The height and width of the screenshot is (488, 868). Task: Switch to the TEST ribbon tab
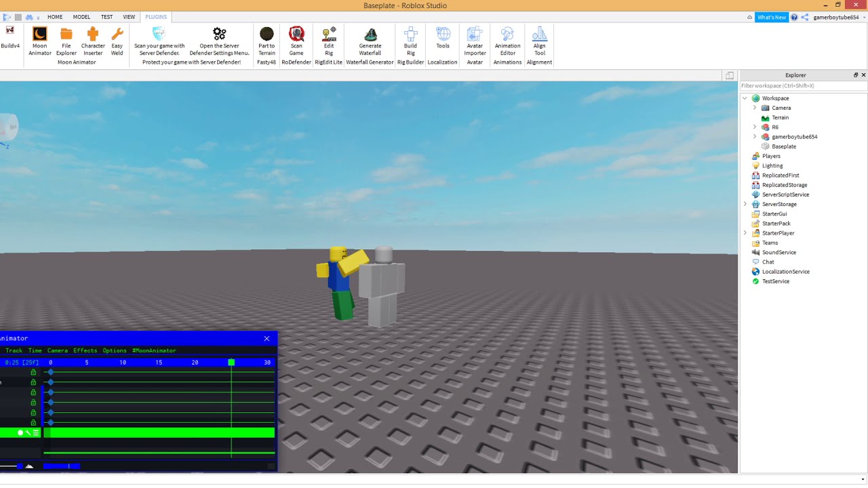pyautogui.click(x=107, y=17)
